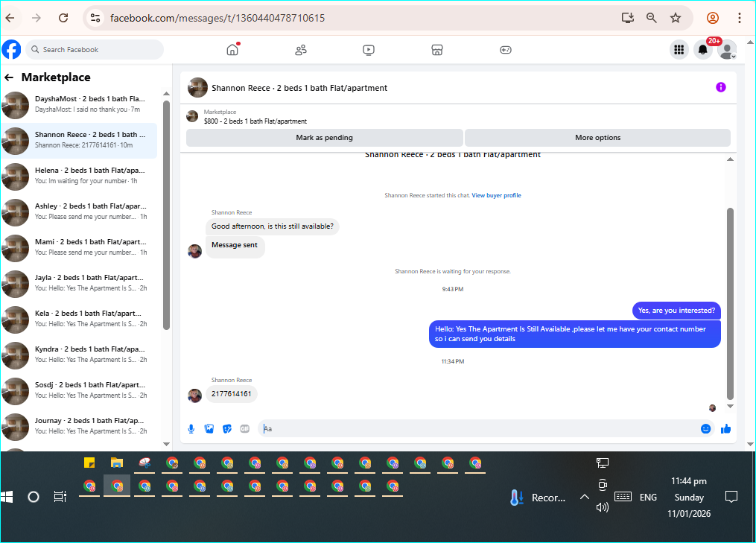This screenshot has width=756, height=543.
Task: Open Chrome three-dot menu
Action: [739, 18]
